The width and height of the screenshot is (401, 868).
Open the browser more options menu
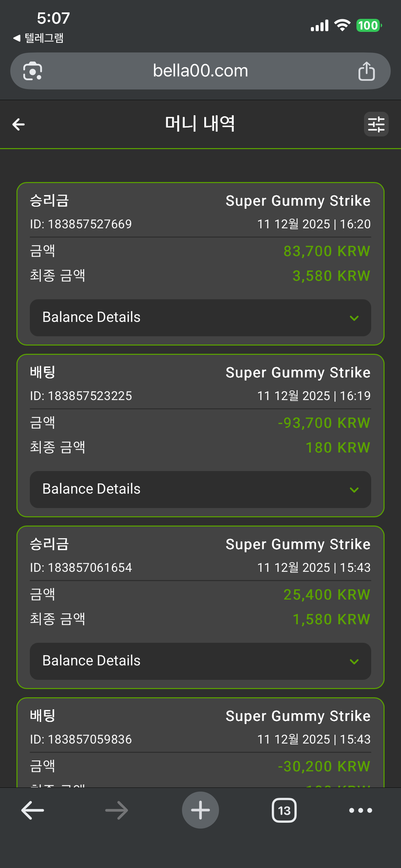361,810
